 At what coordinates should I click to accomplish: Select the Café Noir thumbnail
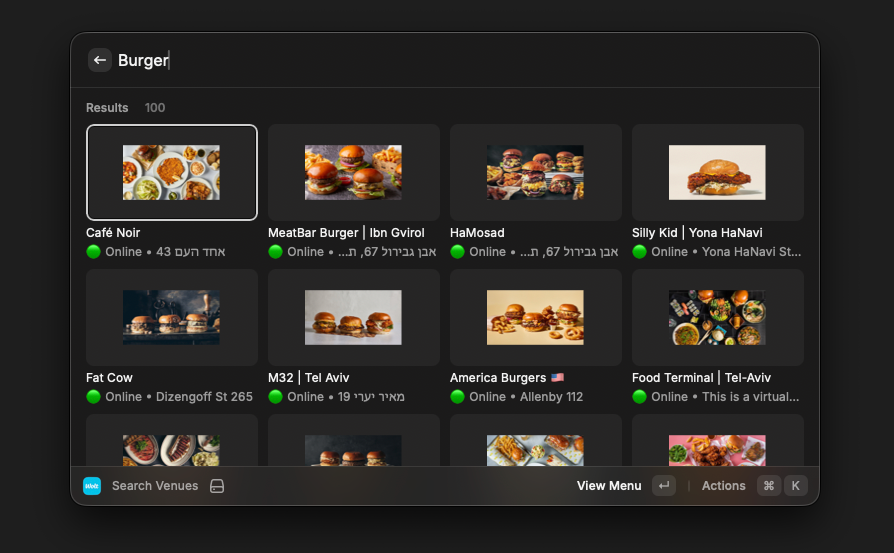[171, 172]
